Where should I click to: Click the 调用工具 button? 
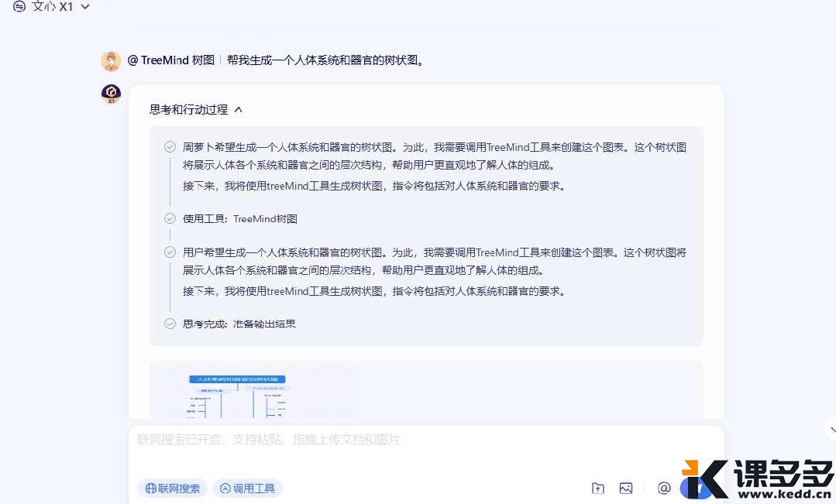(247, 488)
